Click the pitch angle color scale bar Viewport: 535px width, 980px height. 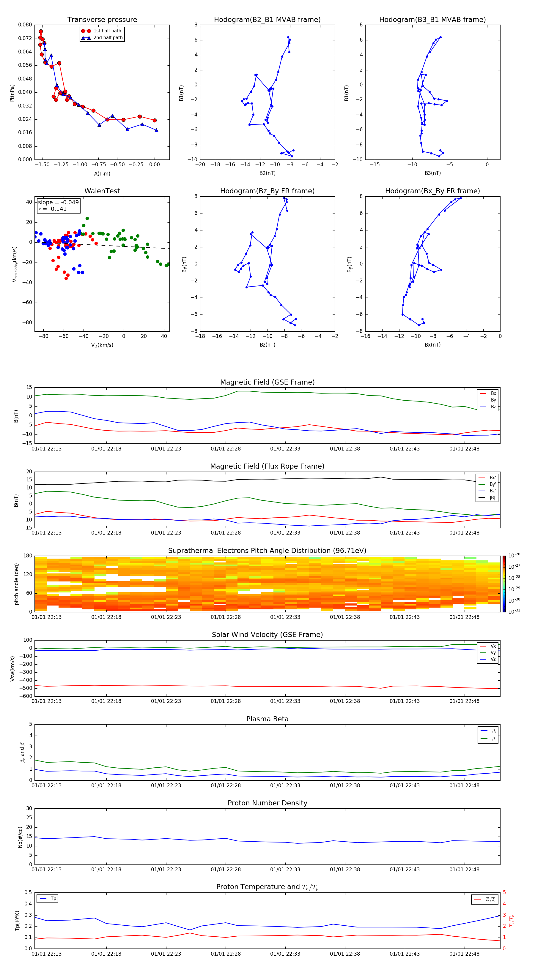click(x=504, y=584)
